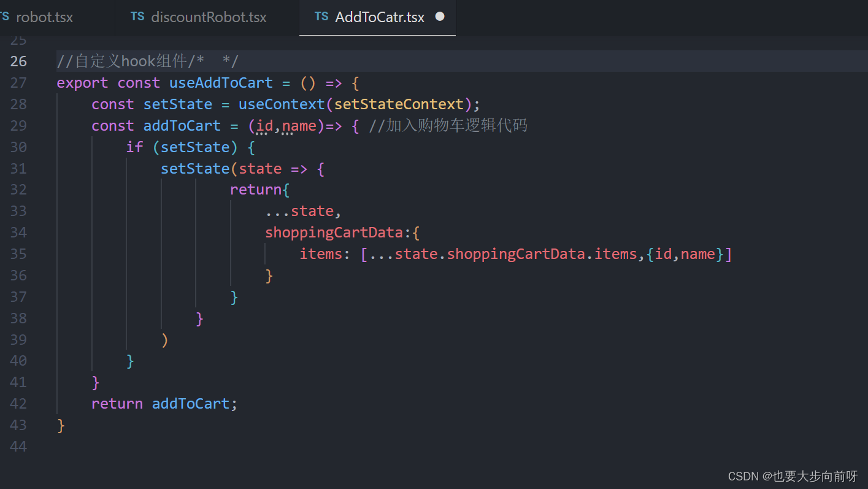Click the highlighted line number 26
Viewport: 868px width, 489px height.
tap(18, 61)
